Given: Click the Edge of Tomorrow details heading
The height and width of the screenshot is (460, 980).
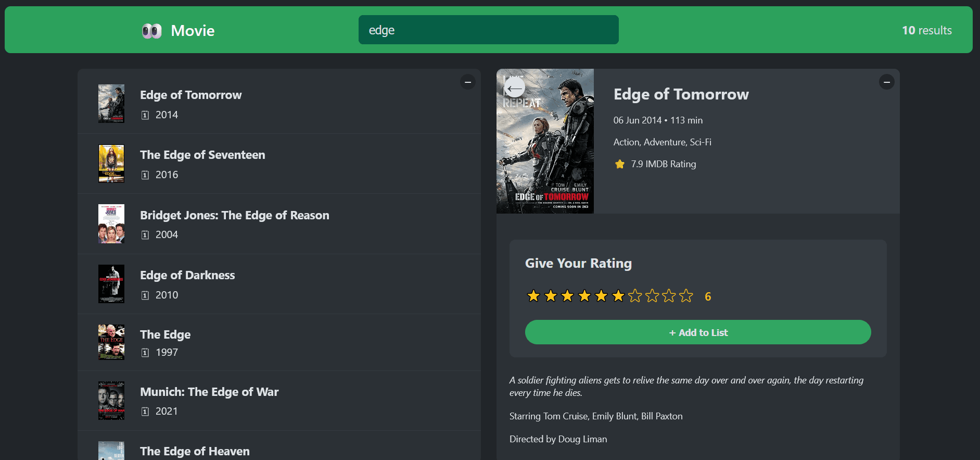Looking at the screenshot, I should pyautogui.click(x=681, y=94).
